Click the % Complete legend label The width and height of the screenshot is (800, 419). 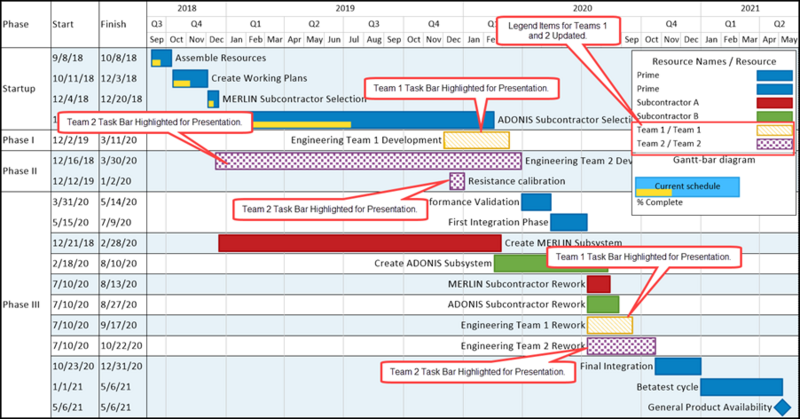(x=660, y=203)
